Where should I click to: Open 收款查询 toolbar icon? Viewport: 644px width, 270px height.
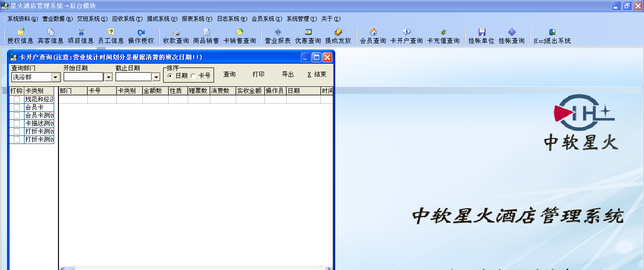[176, 36]
